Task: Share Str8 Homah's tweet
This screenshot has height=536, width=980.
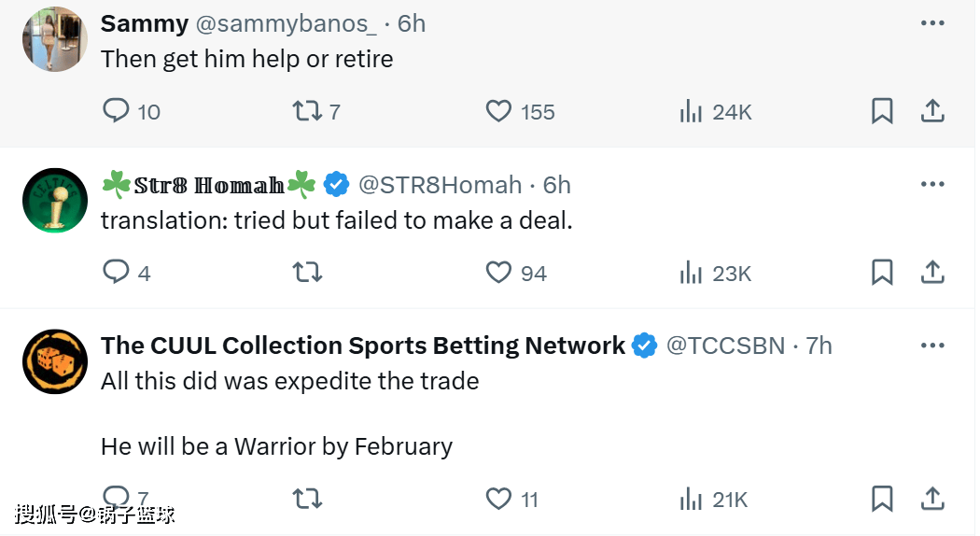Action: coord(932,273)
